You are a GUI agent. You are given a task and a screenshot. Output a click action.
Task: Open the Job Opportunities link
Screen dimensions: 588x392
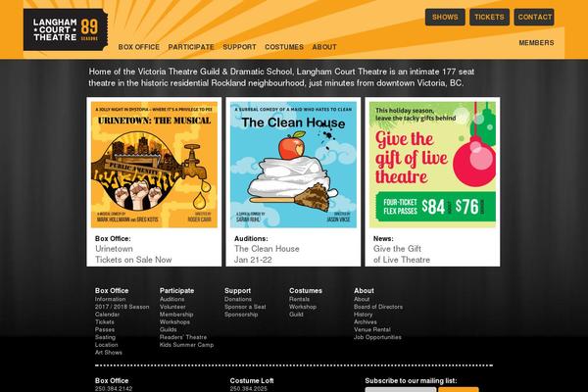pyautogui.click(x=377, y=337)
